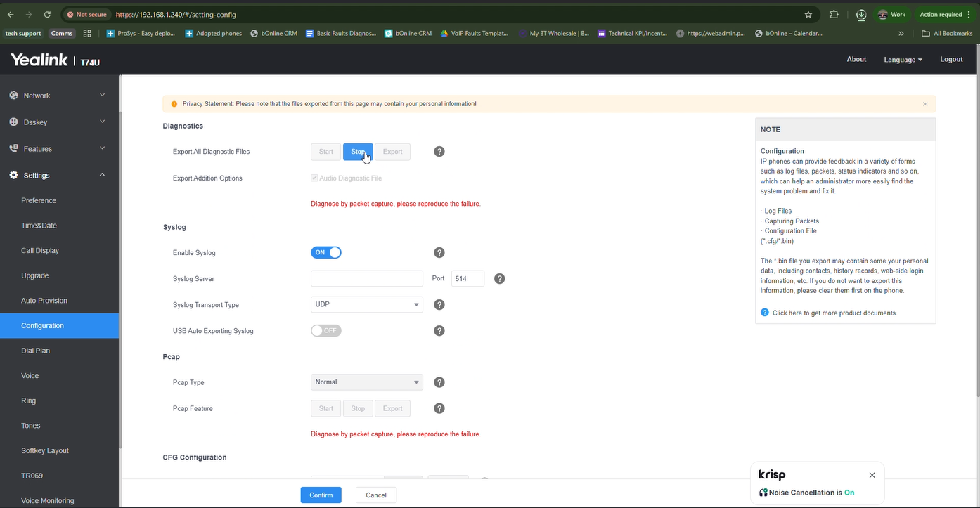
Task: Collapse the Settings sidebar section
Action: coord(59,176)
